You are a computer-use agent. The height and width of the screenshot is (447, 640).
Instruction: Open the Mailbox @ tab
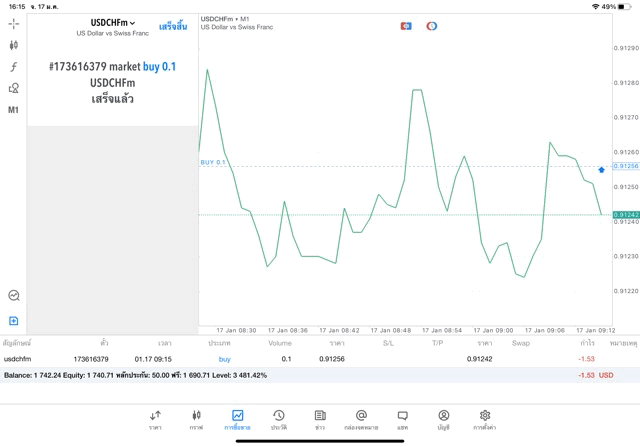(361, 419)
